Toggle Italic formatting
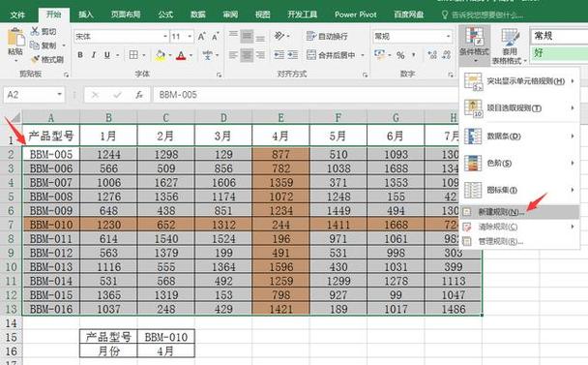The height and width of the screenshot is (365, 588). pyautogui.click(x=94, y=55)
